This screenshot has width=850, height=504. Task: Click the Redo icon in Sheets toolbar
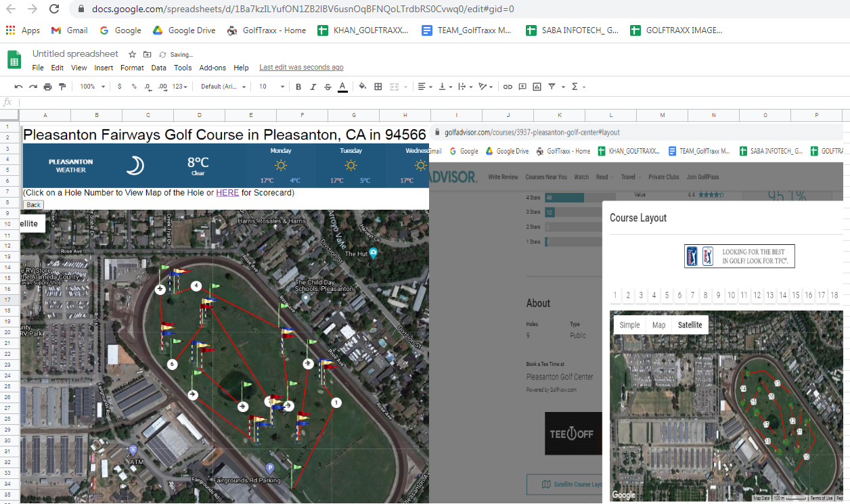click(x=32, y=87)
